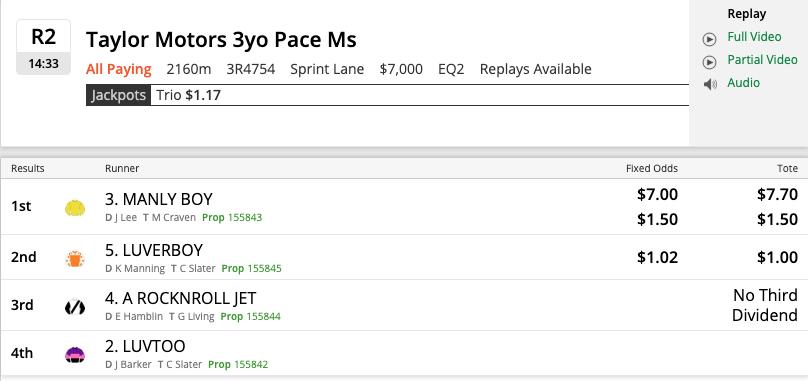Play the Full Video replay icon
The height and width of the screenshot is (381, 808).
pos(710,39)
